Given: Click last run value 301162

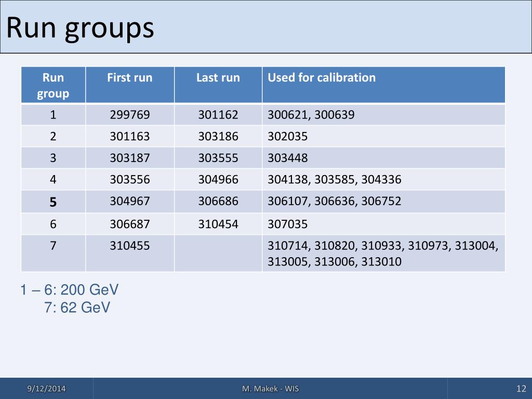Looking at the screenshot, I should coord(218,115).
